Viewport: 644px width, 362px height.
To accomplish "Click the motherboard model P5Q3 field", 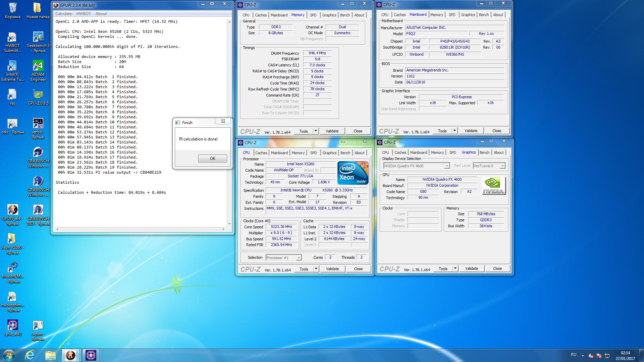I will tap(436, 34).
